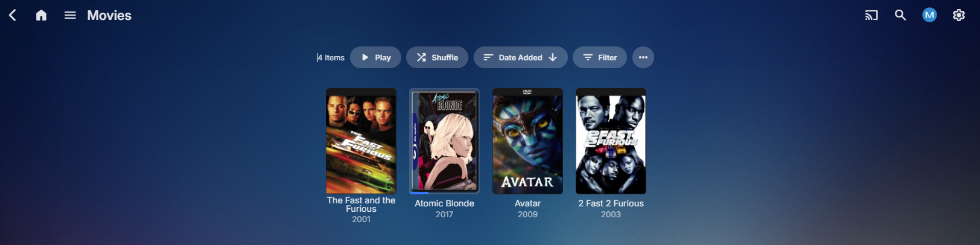Open the Date Added sort dropdown
This screenshot has width=980, height=245.
click(520, 57)
